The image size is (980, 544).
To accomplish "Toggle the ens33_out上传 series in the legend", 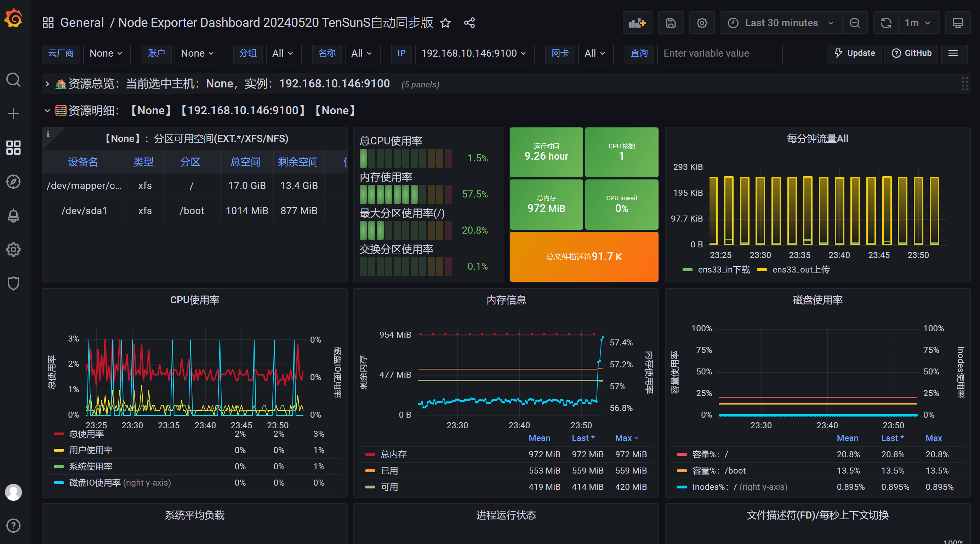I will tap(800, 270).
